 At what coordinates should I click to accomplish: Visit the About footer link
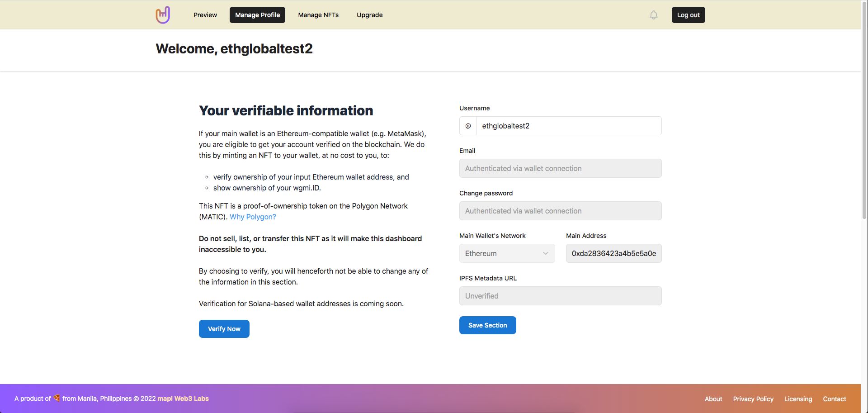coord(713,399)
